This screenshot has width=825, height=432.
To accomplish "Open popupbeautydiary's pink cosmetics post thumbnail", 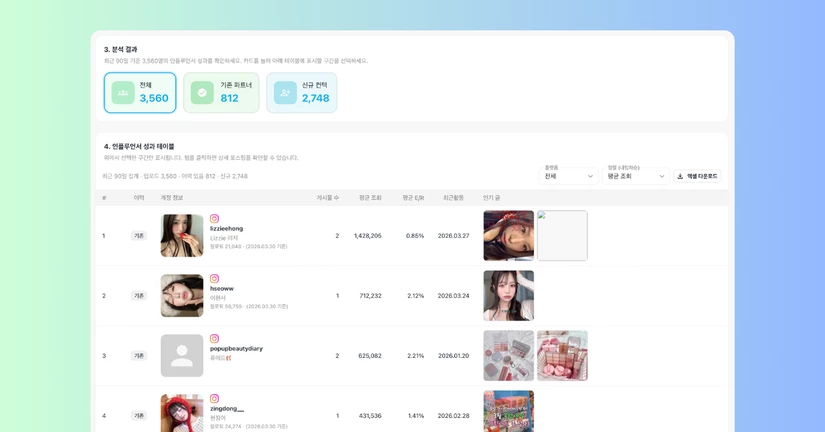I will (x=562, y=355).
